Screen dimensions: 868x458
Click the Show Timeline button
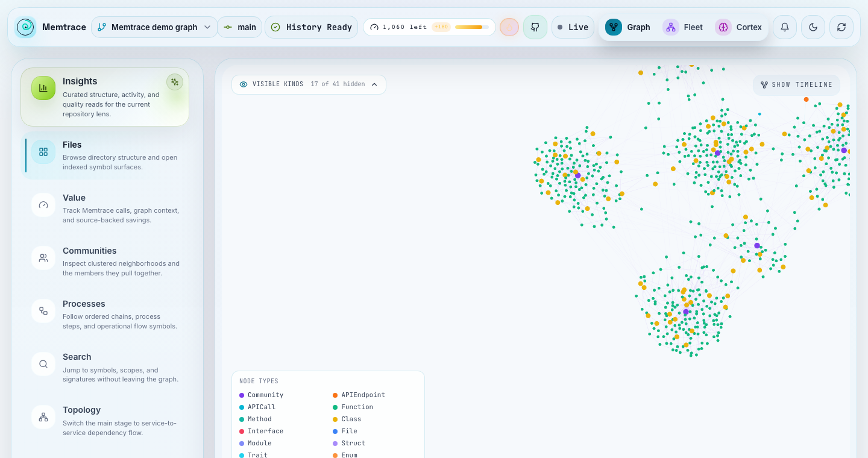click(x=796, y=85)
